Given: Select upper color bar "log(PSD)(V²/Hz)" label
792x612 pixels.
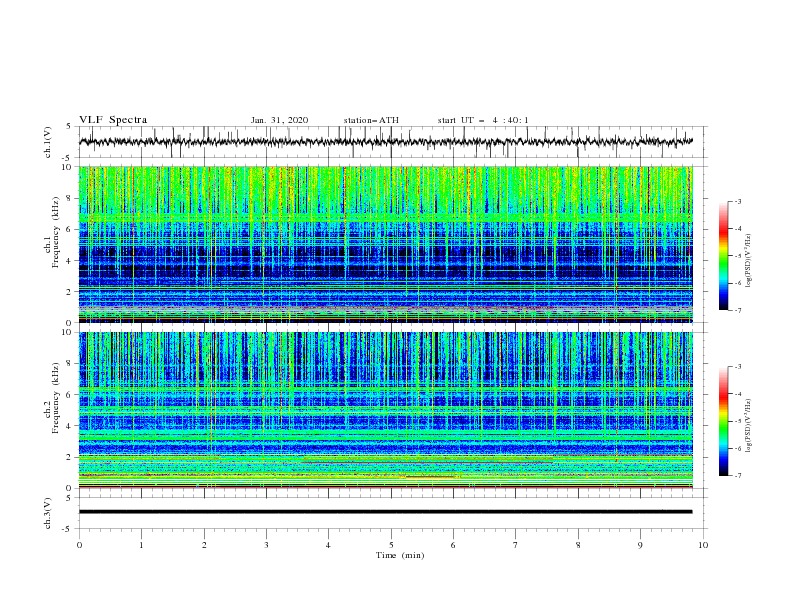Looking at the screenshot, I should (749, 261).
